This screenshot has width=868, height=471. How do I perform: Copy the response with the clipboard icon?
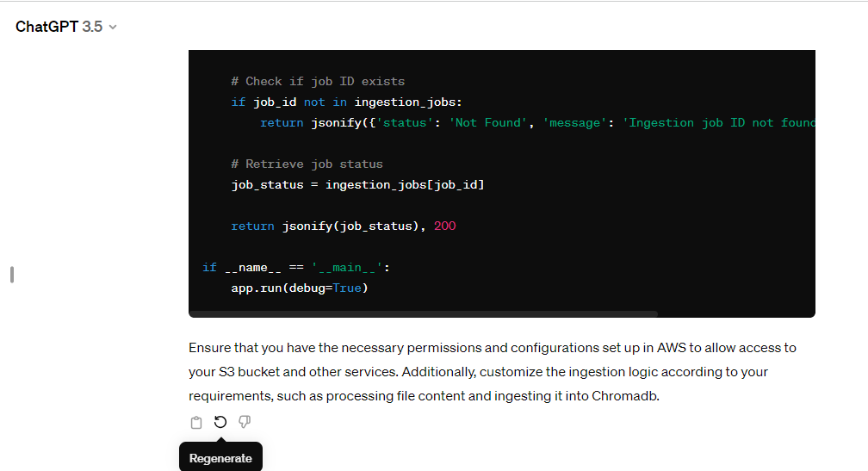pyautogui.click(x=196, y=422)
